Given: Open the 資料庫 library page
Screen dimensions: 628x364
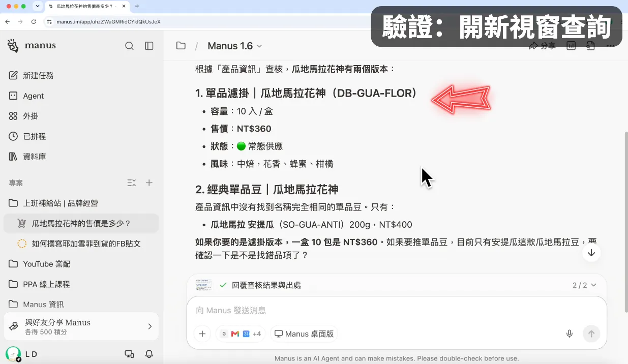Looking at the screenshot, I should click(81, 157).
